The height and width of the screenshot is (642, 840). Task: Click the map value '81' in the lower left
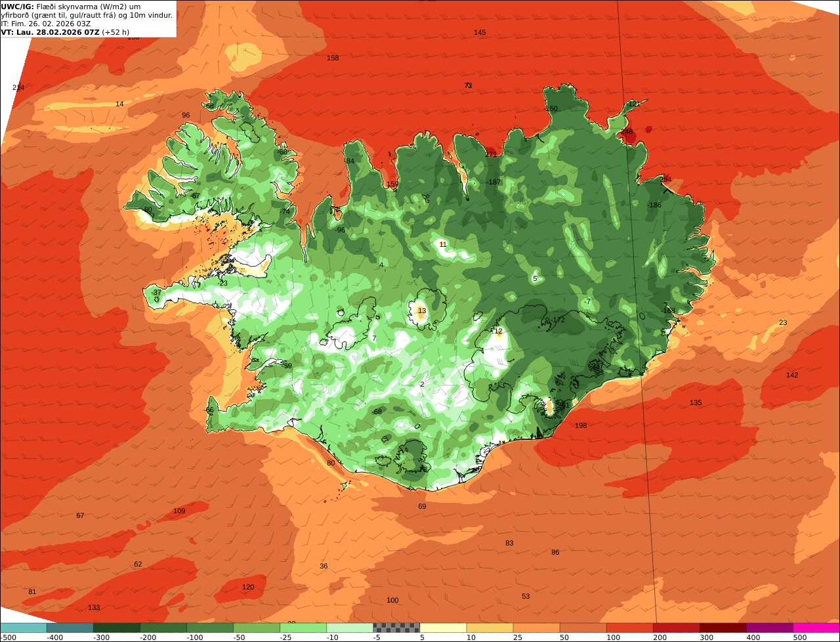(32, 591)
